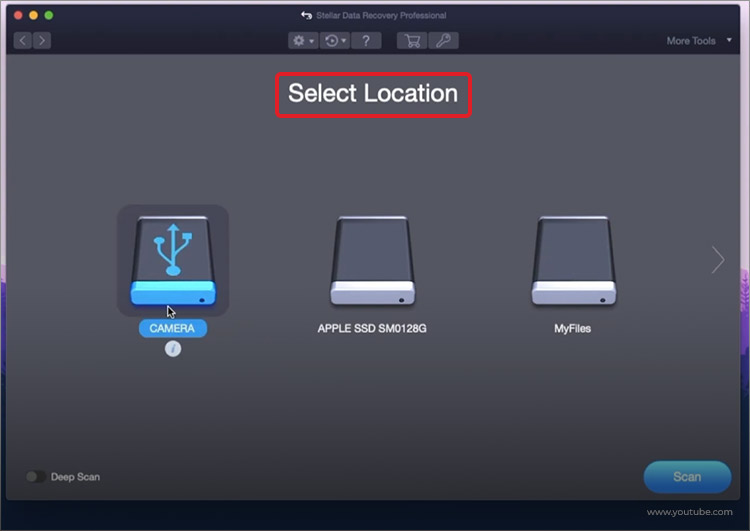Click the key activation icon
Viewport: 750px width, 531px height.
pyautogui.click(x=443, y=41)
